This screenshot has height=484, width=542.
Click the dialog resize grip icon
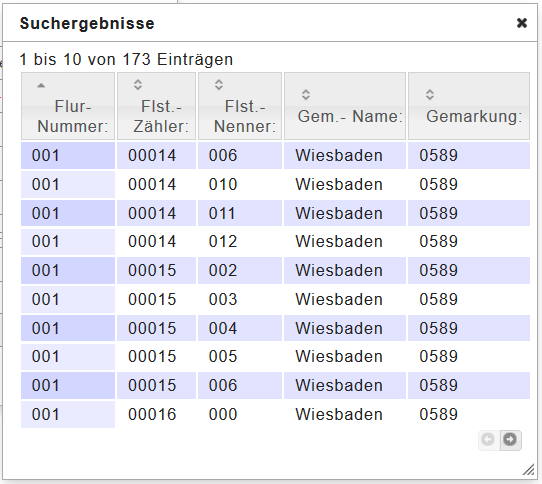click(529, 469)
